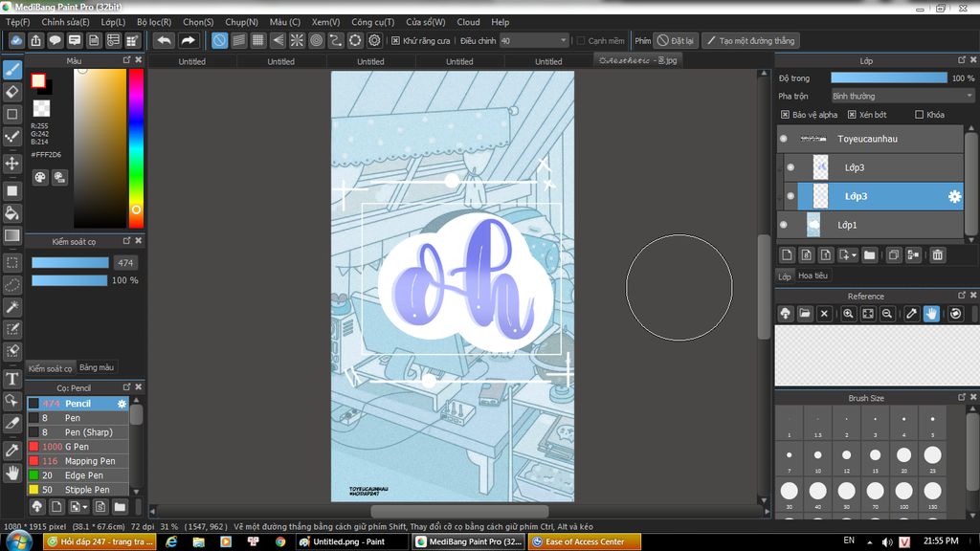The height and width of the screenshot is (551, 980).
Task: Toggle the Bảo vệ alpha checkbox
Action: pos(785,115)
